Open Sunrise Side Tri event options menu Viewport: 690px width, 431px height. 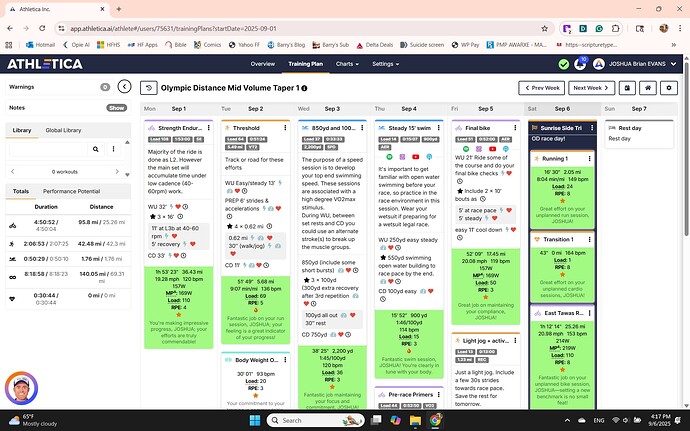pos(592,128)
